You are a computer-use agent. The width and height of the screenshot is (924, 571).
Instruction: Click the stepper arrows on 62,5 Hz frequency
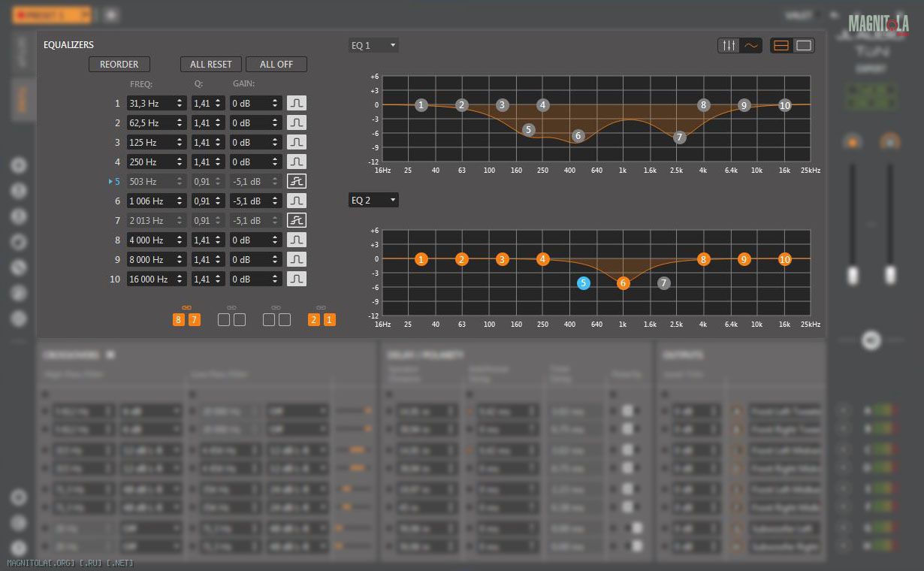pyautogui.click(x=180, y=122)
